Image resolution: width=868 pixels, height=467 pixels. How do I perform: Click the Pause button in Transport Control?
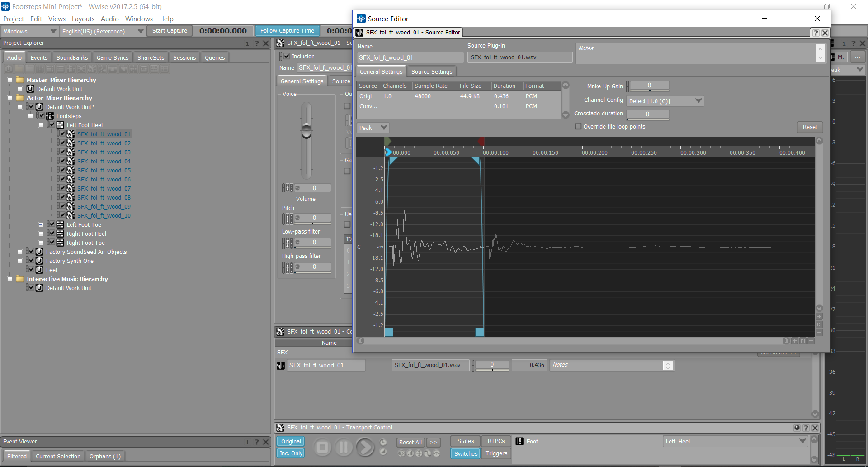click(x=344, y=448)
